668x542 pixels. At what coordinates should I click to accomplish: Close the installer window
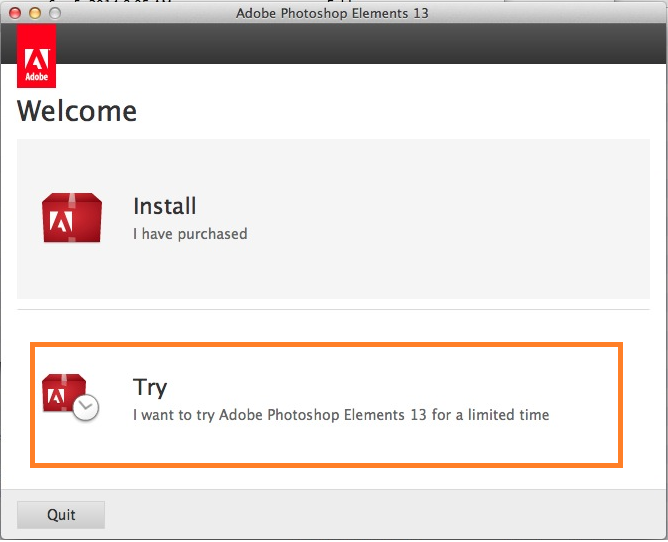[x=14, y=13]
